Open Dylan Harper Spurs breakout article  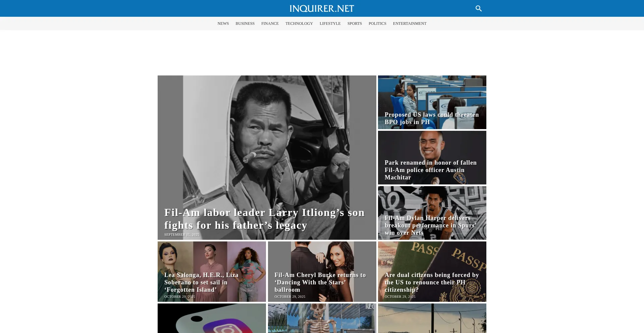point(430,225)
